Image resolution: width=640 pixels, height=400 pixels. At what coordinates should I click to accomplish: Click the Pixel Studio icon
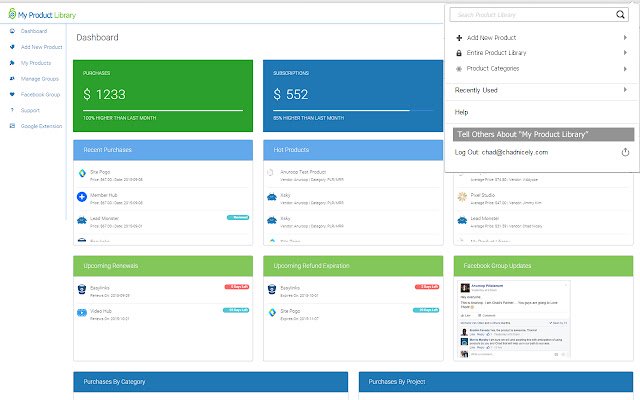point(462,197)
